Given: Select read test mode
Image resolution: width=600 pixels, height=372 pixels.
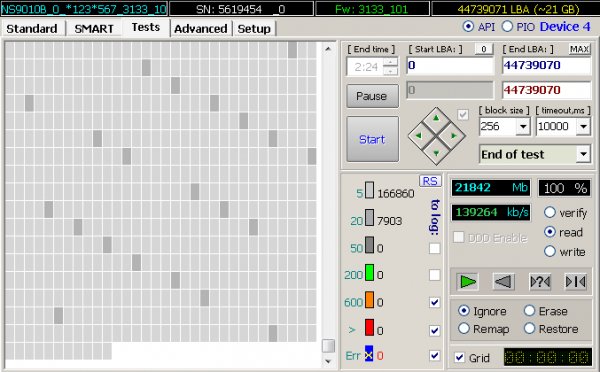Looking at the screenshot, I should tap(549, 232).
